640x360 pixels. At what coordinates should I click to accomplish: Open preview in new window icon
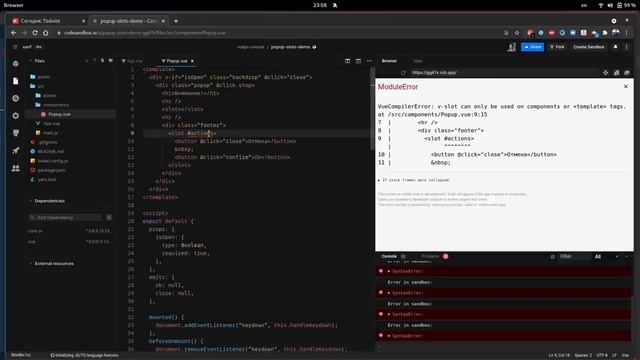(x=627, y=73)
